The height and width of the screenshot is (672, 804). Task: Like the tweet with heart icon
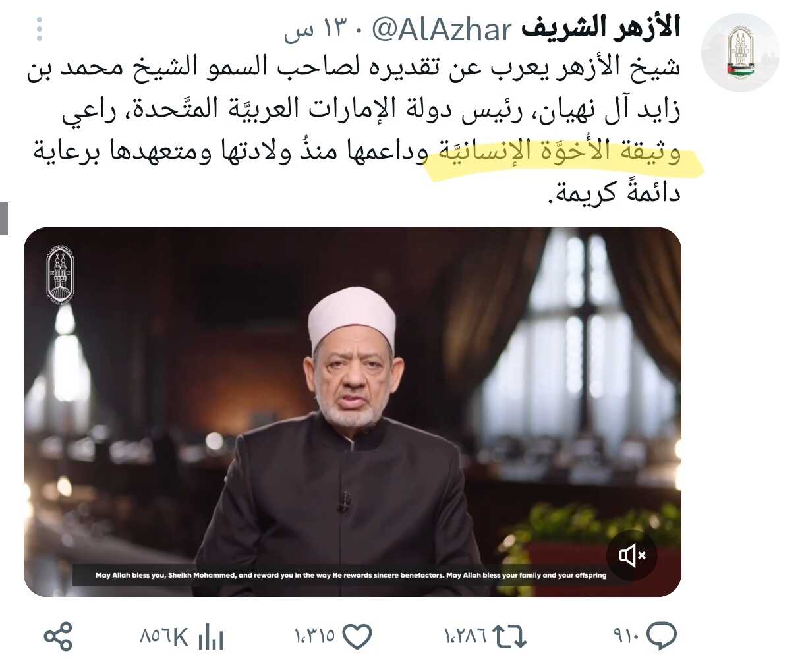(x=358, y=636)
